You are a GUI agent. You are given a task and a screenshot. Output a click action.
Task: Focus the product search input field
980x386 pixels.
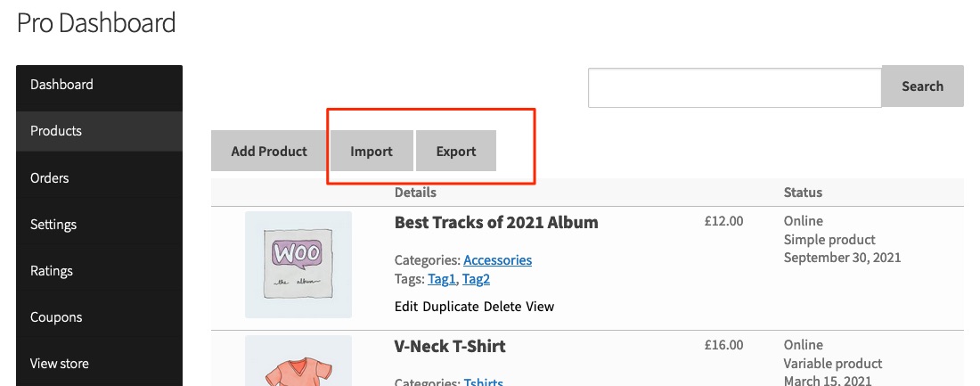tap(735, 87)
